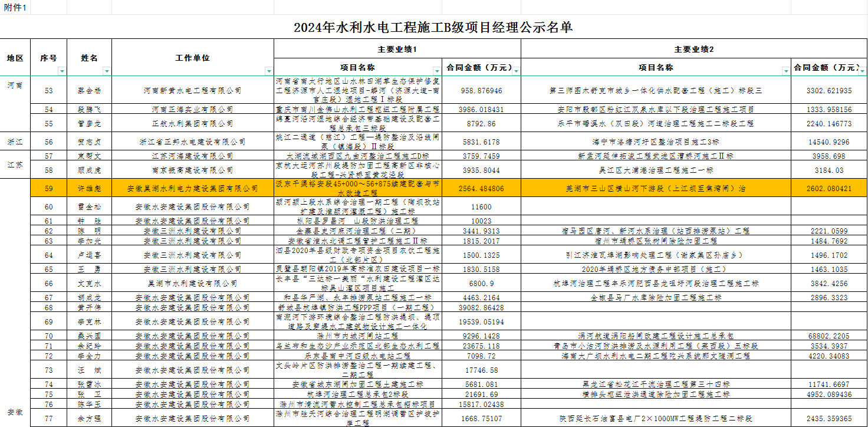Select the 主要业绩1 merged header cell
Screen dimensions: 868x427
click(x=397, y=50)
